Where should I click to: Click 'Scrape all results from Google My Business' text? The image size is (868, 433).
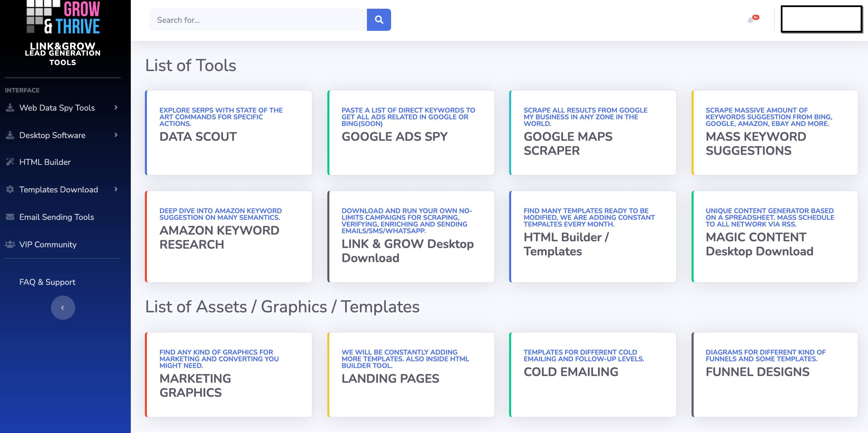pos(586,117)
